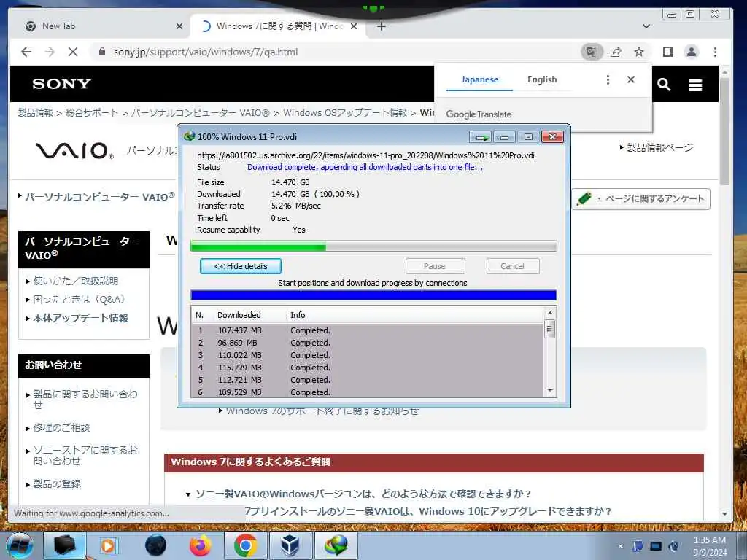
Task: Click the Chrome forward arrow
Action: click(50, 52)
